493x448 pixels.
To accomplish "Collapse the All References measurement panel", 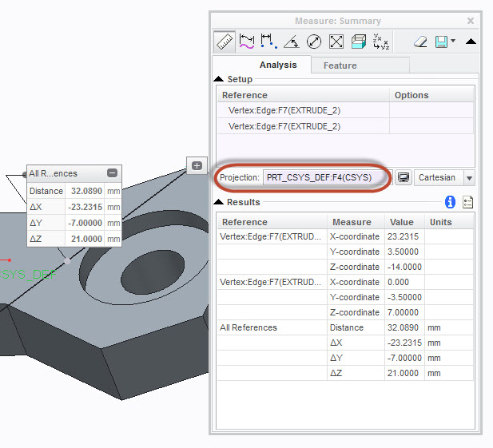I will (112, 172).
